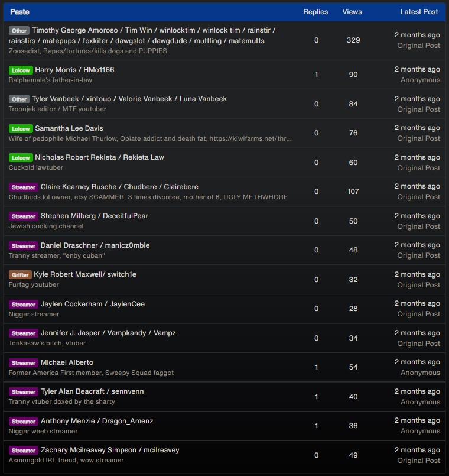Click the views value 107
This screenshot has height=476, width=449.
[x=353, y=192]
